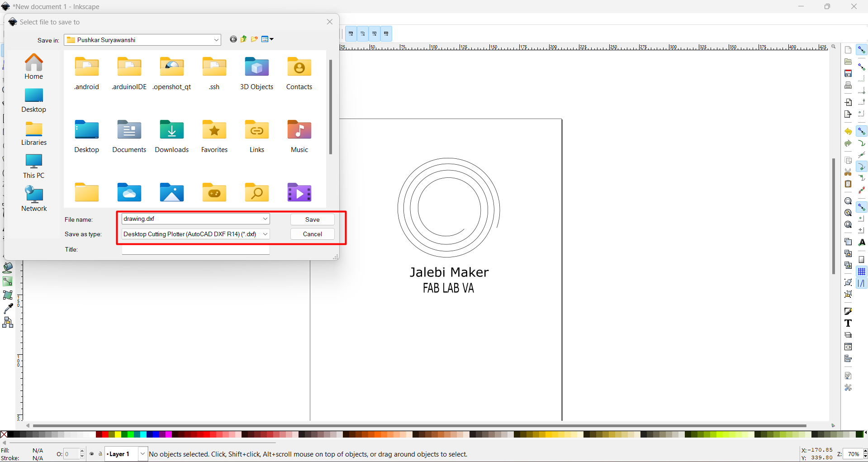
Task: Select the Mesh gradient tool
Action: 8,295
